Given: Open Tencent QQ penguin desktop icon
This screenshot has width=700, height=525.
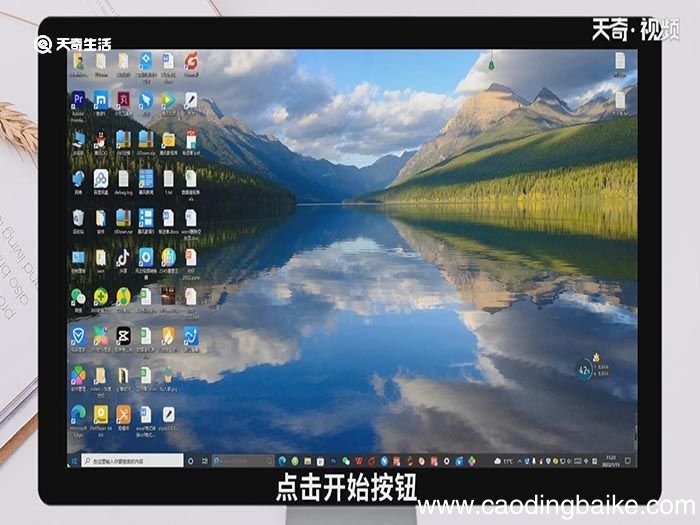Looking at the screenshot, I should [101, 139].
